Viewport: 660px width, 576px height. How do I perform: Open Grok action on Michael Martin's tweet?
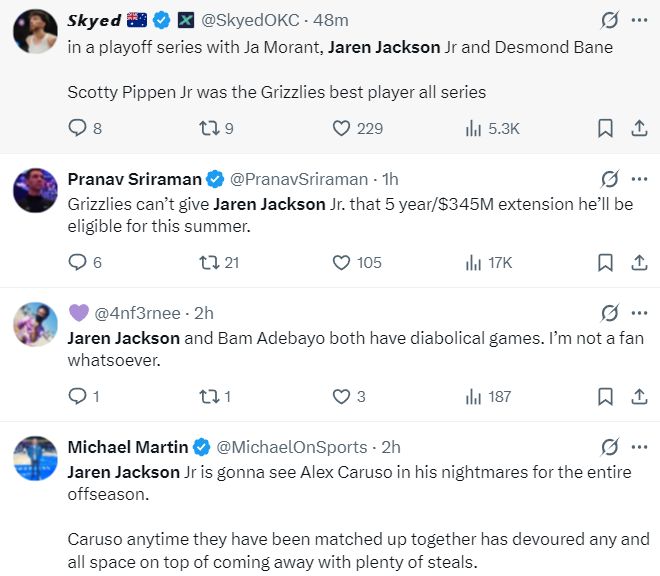608,447
